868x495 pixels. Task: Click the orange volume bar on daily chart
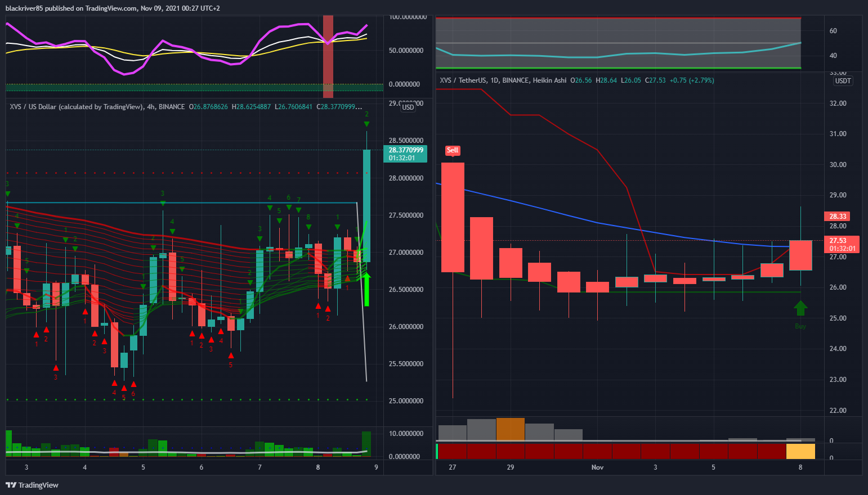(511, 429)
